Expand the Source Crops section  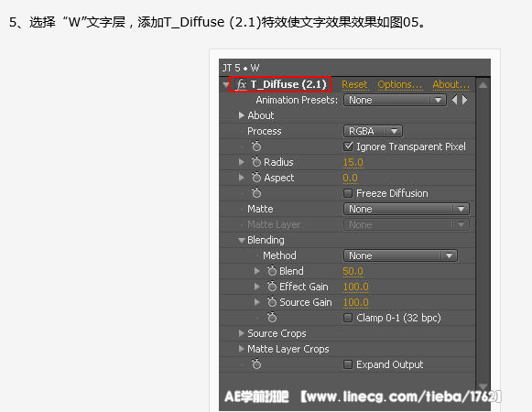click(241, 333)
